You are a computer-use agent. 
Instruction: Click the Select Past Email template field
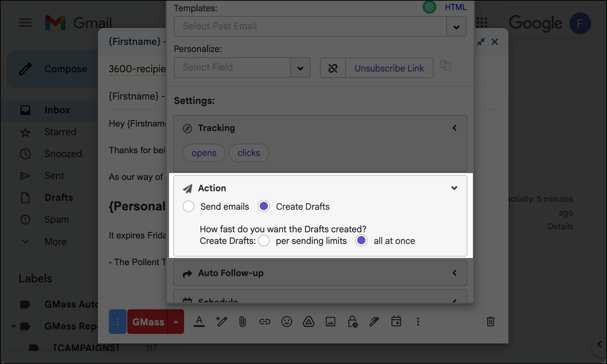(310, 27)
